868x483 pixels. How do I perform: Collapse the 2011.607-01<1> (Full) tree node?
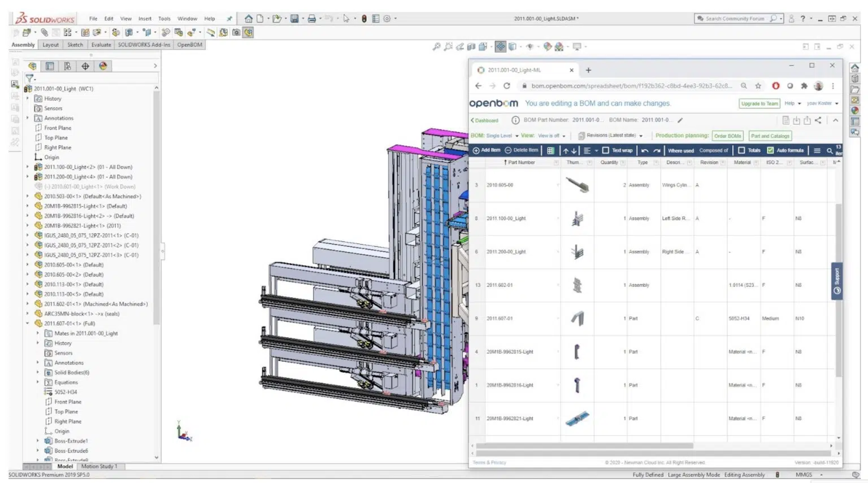click(x=27, y=324)
